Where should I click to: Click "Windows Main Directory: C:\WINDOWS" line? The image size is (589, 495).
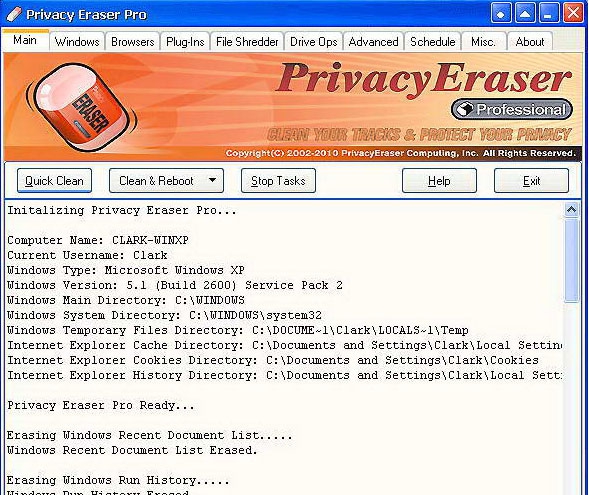pyautogui.click(x=126, y=300)
